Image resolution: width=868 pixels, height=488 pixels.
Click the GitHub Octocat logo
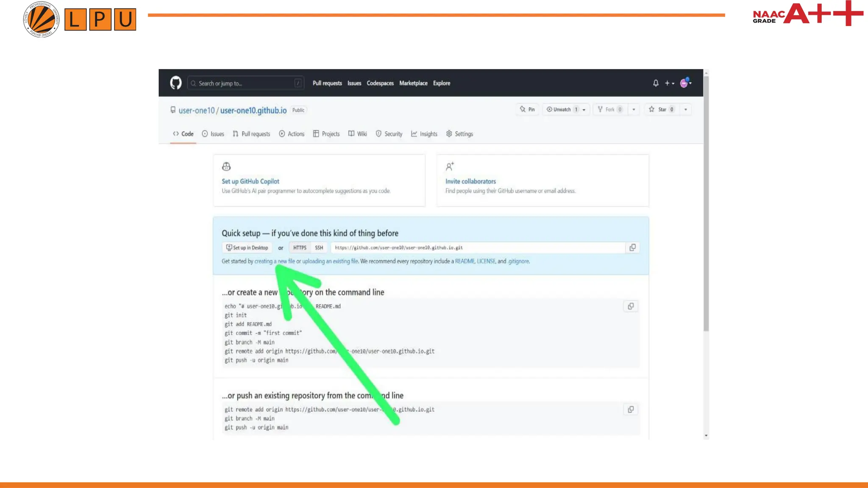(x=175, y=83)
